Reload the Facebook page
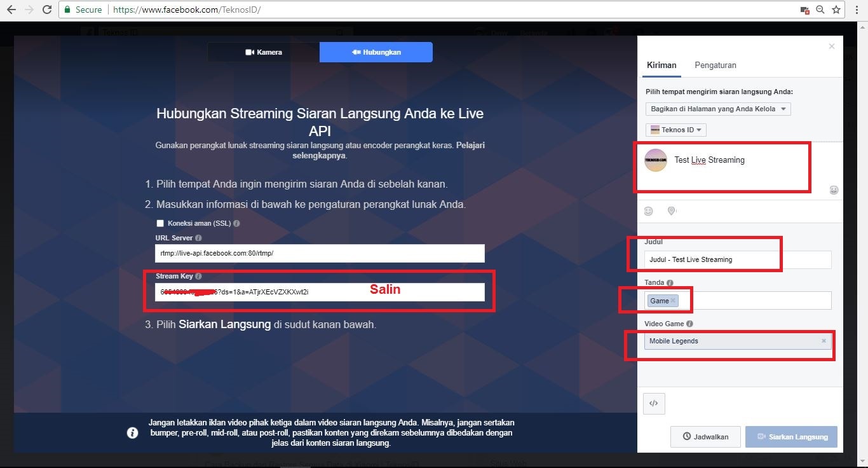The image size is (868, 468). point(47,10)
